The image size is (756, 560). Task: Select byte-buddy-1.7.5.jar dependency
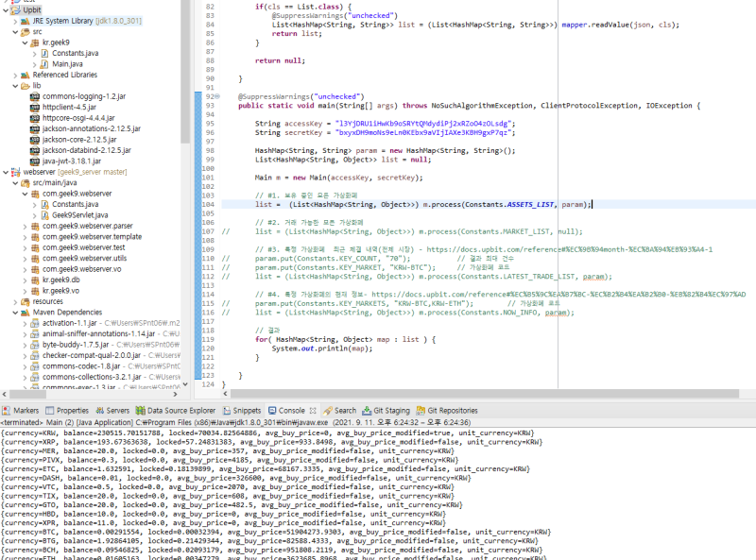76,345
